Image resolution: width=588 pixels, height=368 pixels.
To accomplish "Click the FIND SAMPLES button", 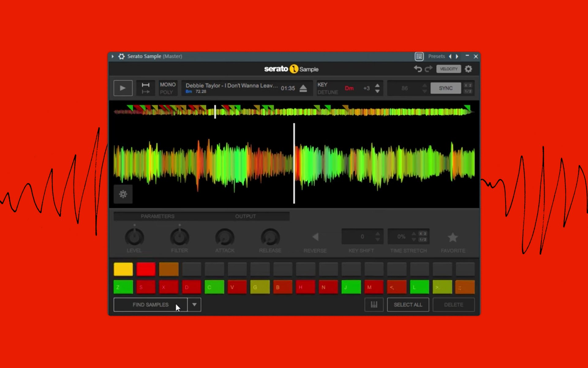I will tap(150, 305).
